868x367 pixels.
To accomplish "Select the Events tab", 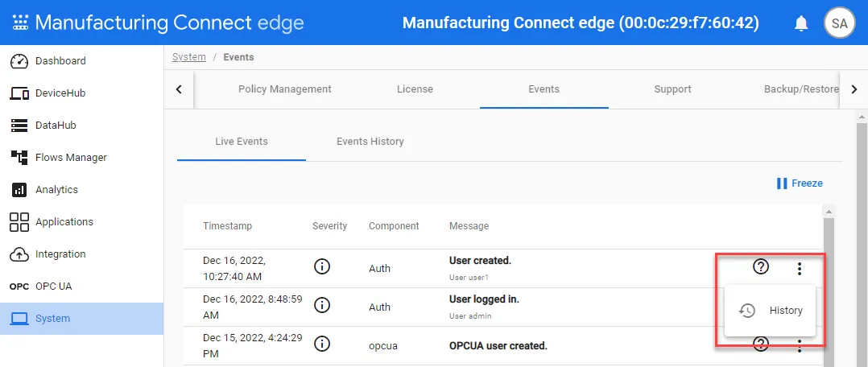I will click(x=544, y=89).
